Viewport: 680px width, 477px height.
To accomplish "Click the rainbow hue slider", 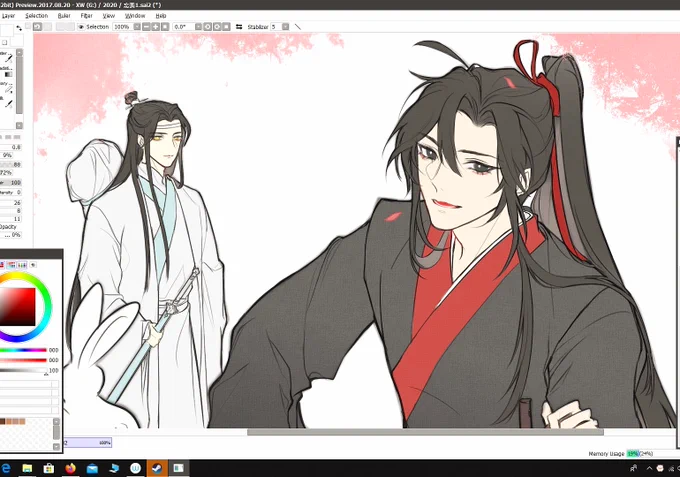I will (x=23, y=350).
